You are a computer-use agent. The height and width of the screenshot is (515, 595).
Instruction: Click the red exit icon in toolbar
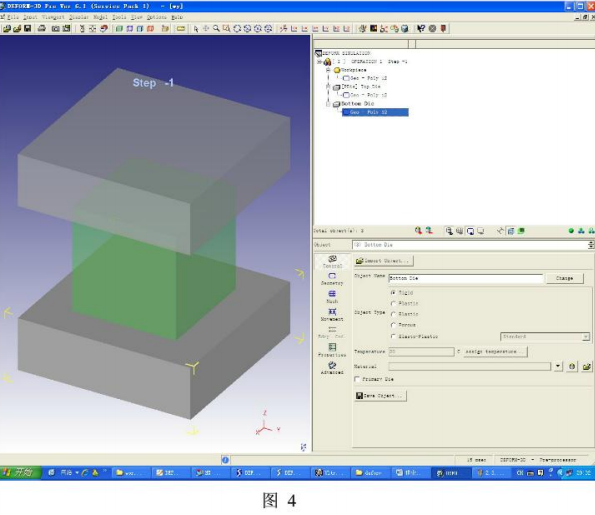click(x=443, y=28)
